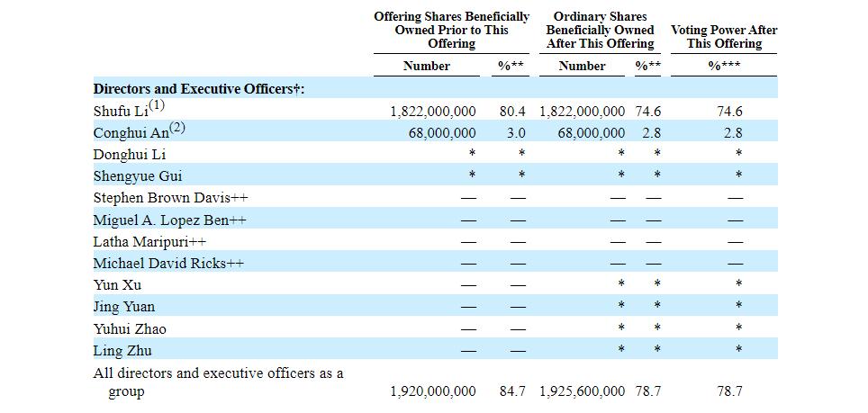Select the name 'Yuhui Zhao'

coord(130,329)
